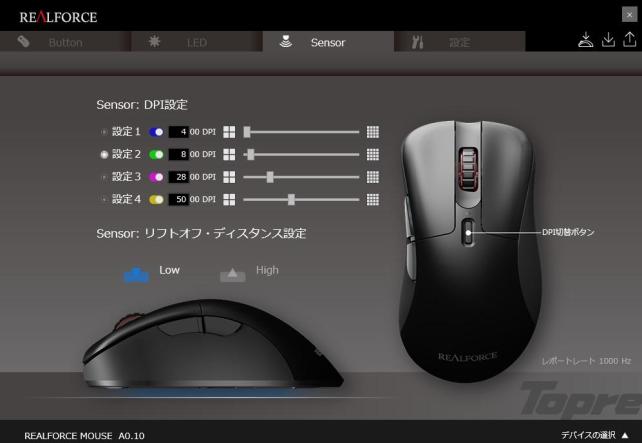Close the REALFORCE window
This screenshot has width=642, height=443.
tap(629, 15)
